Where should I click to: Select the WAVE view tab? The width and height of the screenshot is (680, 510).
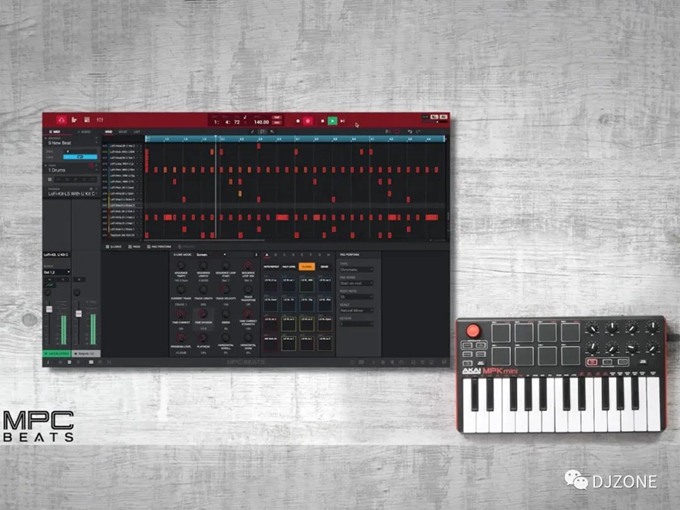tap(123, 131)
